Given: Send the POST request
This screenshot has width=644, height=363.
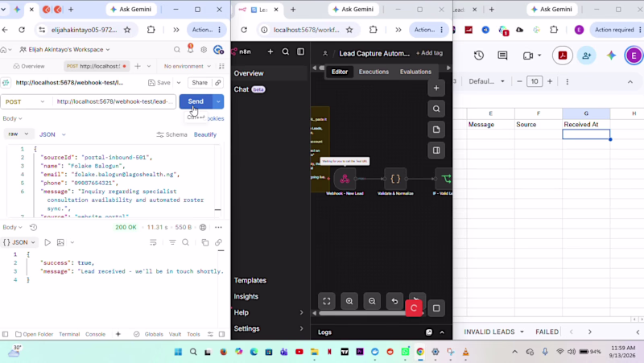Looking at the screenshot, I should [196, 101].
